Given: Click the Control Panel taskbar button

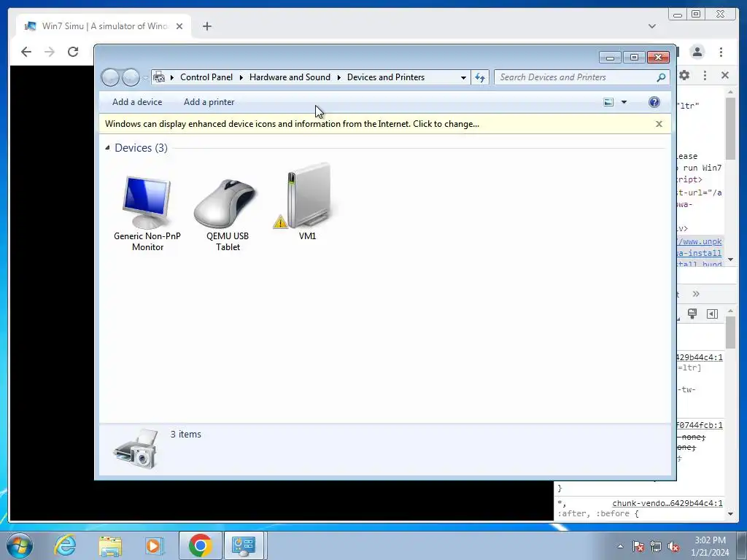Looking at the screenshot, I should [x=244, y=545].
